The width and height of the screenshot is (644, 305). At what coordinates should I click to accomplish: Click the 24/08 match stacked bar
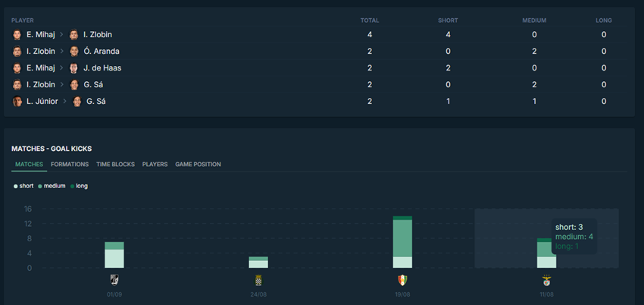tap(258, 263)
